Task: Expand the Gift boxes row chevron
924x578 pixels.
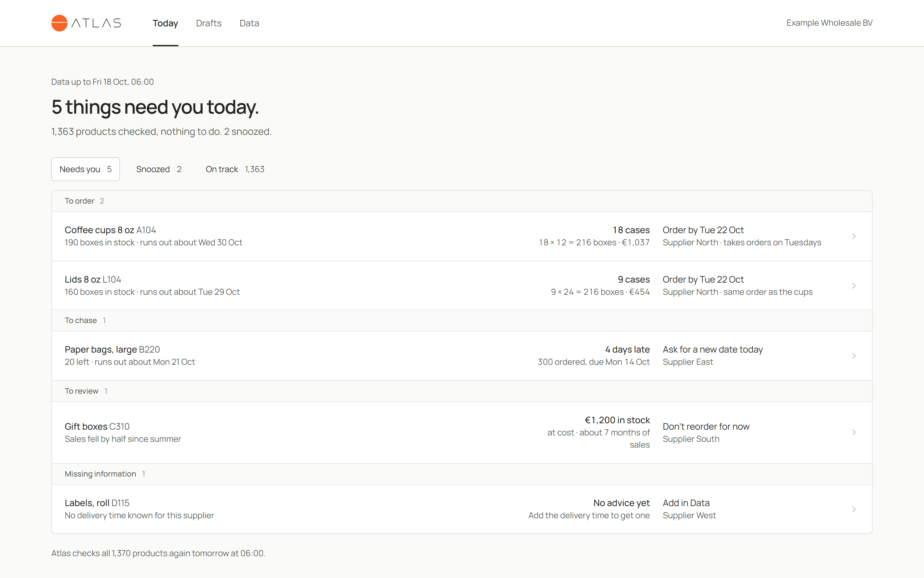Action: pyautogui.click(x=854, y=432)
